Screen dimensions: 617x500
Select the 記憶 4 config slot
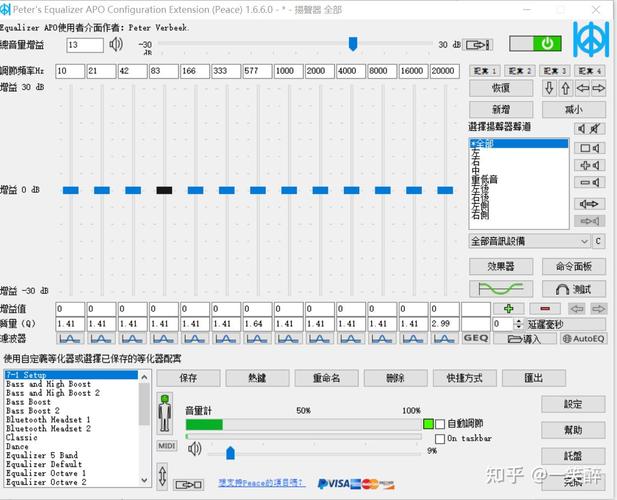tap(589, 71)
